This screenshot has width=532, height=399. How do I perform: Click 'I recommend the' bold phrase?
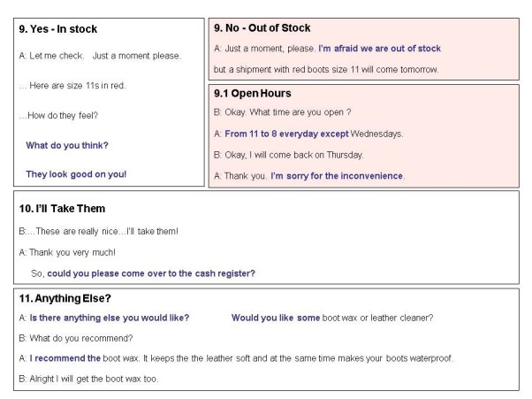coord(65,358)
